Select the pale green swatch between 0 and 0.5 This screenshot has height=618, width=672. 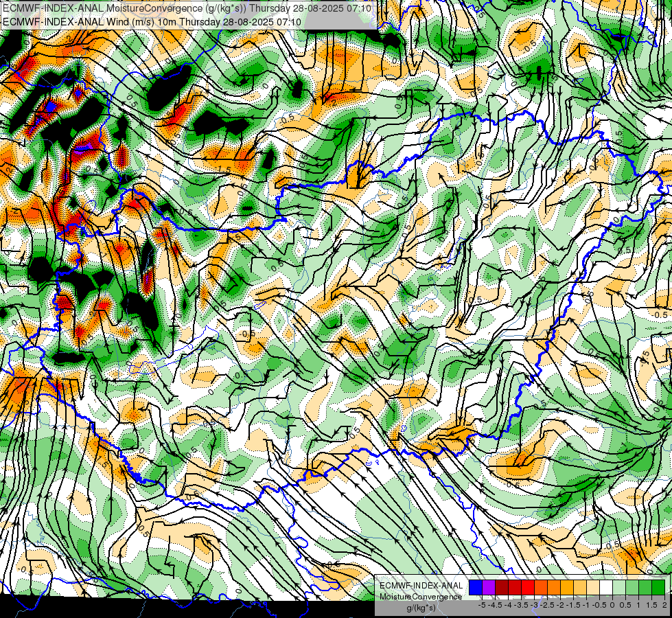619,588
